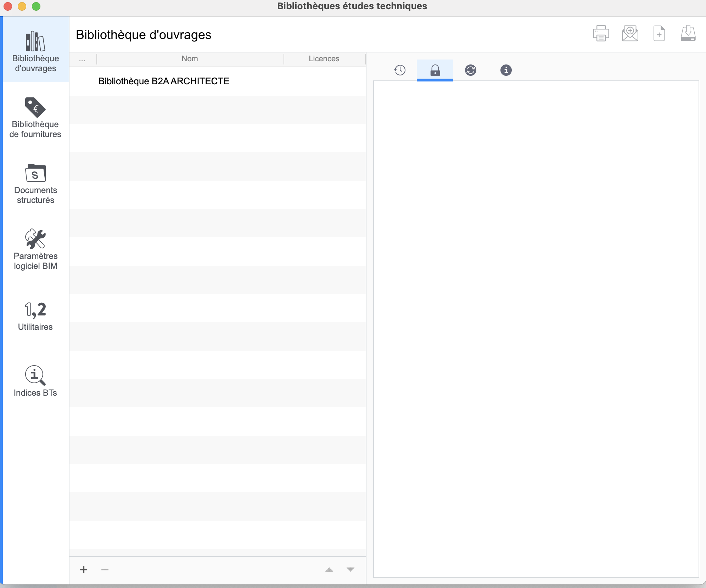
Task: Open Bibliothèque de fournitures section
Action: coord(35,118)
